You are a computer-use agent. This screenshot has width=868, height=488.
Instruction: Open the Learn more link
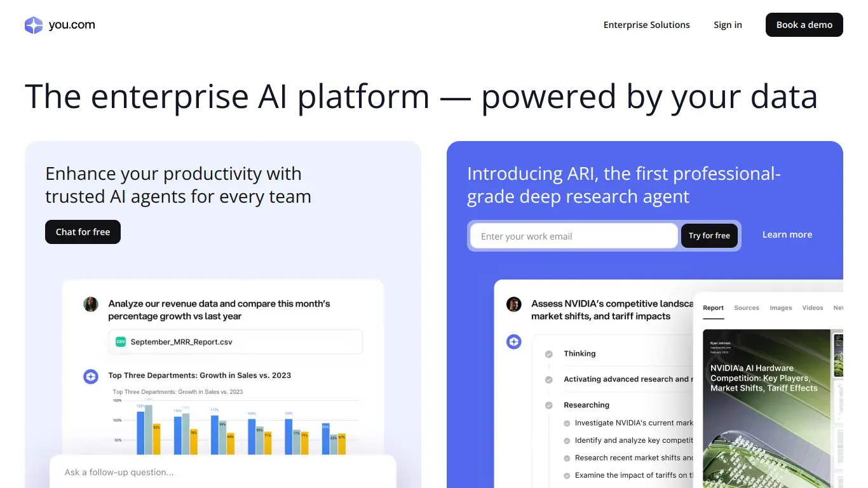coord(787,234)
